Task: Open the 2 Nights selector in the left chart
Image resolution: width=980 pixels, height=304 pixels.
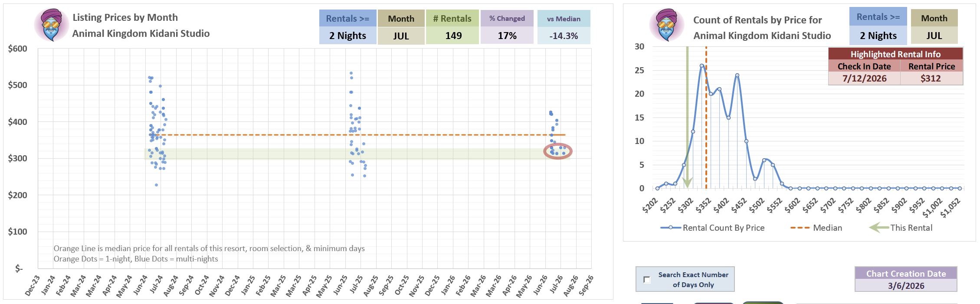Action: coord(348,36)
